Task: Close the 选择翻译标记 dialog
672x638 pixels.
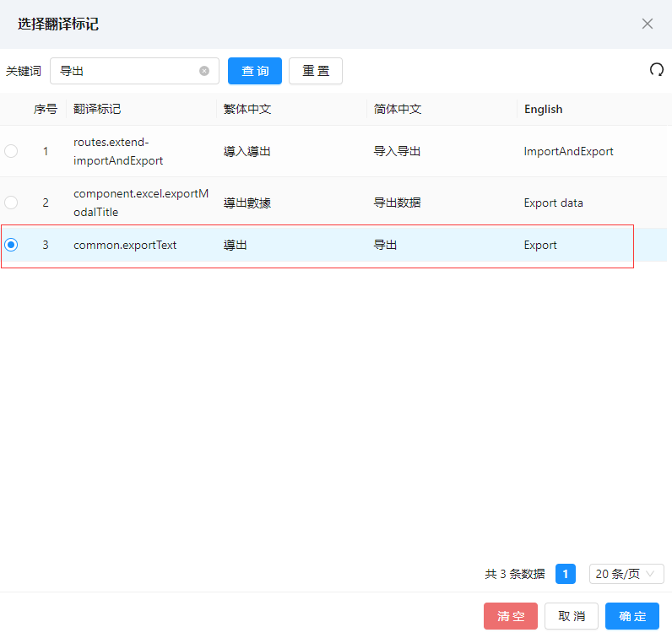Action: (x=648, y=24)
